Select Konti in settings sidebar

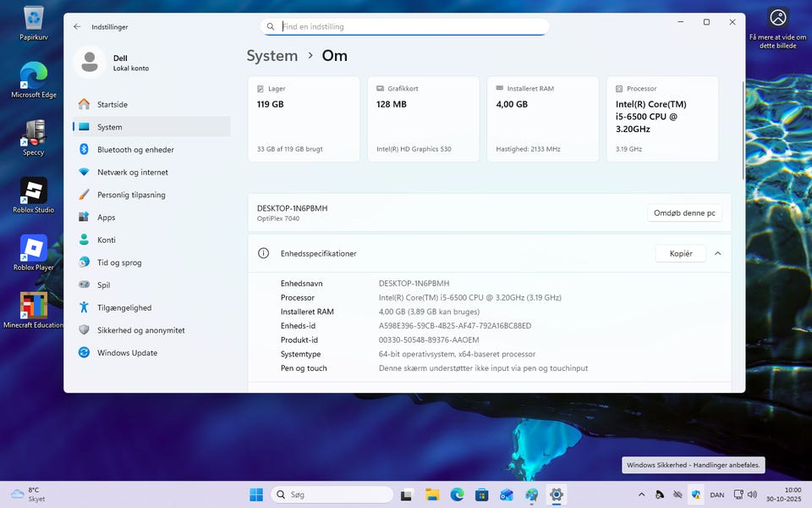106,240
